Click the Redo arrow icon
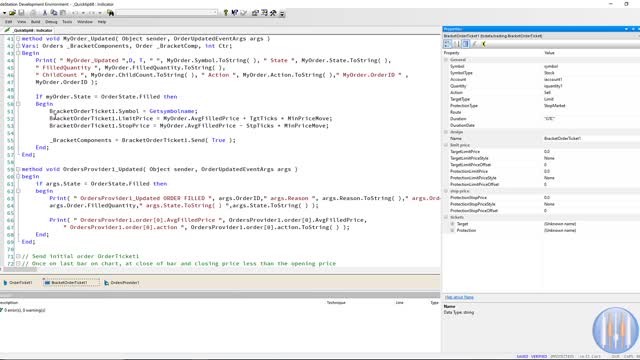640x360 pixels. click(x=92, y=13)
